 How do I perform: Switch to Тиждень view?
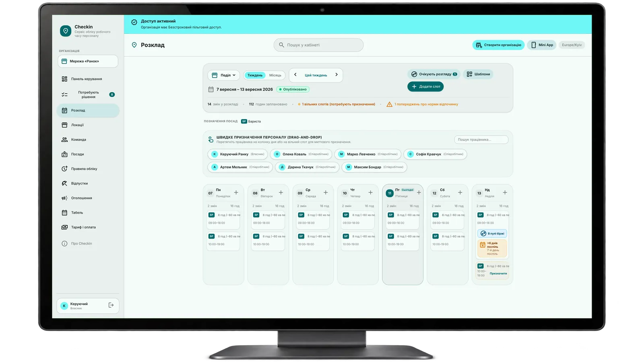point(255,75)
